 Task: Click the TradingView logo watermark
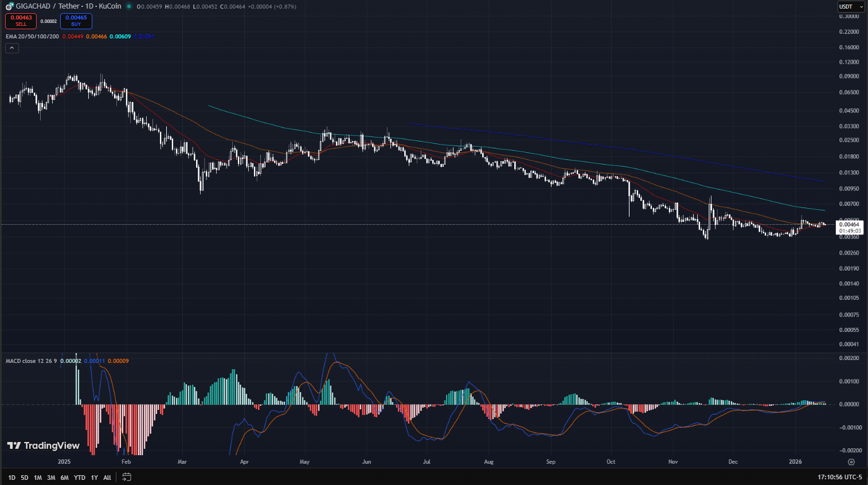click(x=43, y=445)
